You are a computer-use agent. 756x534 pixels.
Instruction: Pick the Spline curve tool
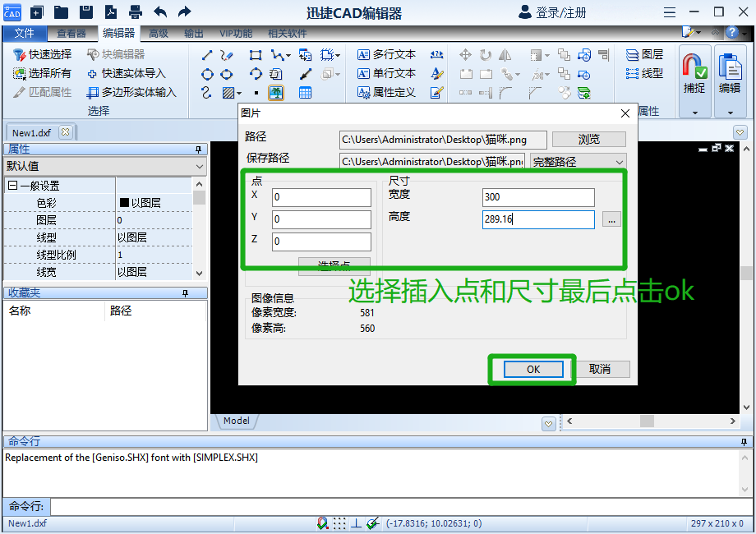tap(206, 93)
